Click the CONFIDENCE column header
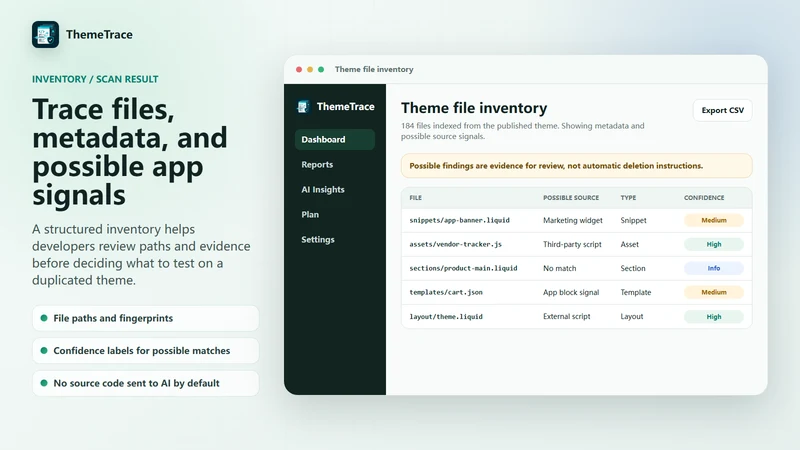This screenshot has width=800, height=450. [704, 197]
